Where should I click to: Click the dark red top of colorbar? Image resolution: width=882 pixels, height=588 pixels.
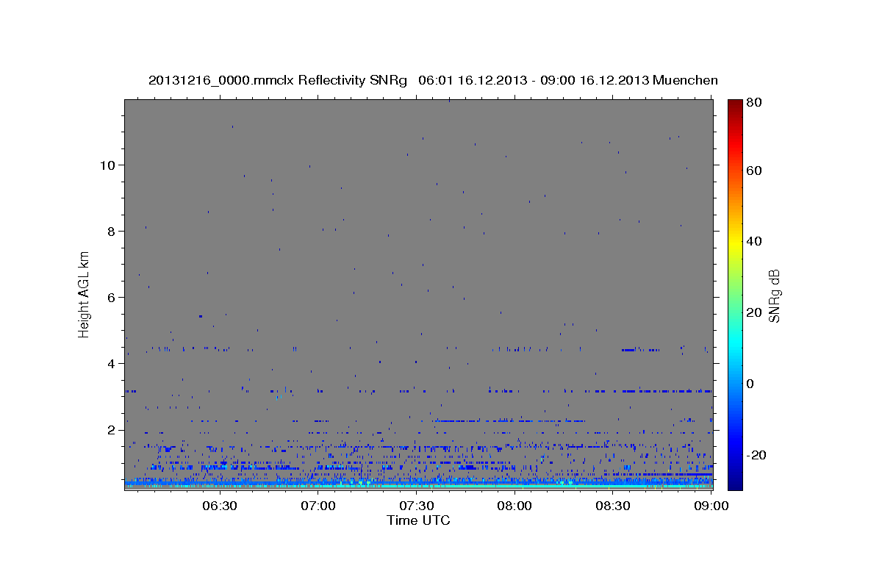pyautogui.click(x=735, y=104)
